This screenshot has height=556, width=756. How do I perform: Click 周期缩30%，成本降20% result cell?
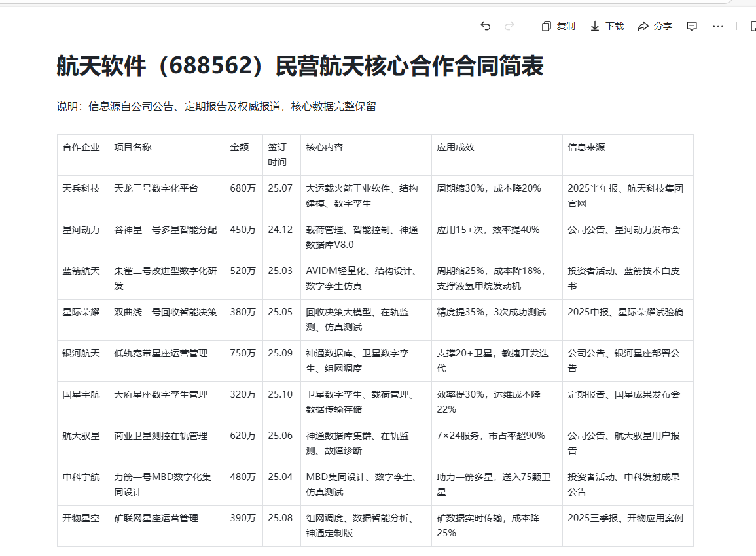point(497,196)
